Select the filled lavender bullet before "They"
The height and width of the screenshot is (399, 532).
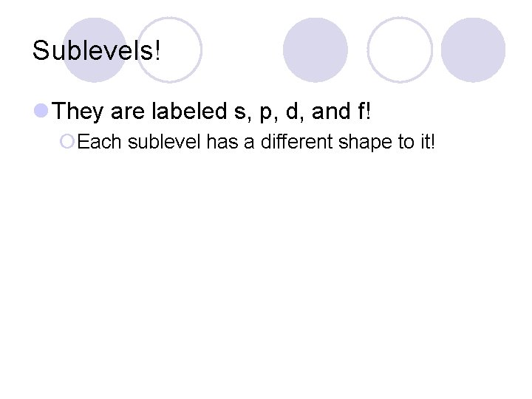41,111
